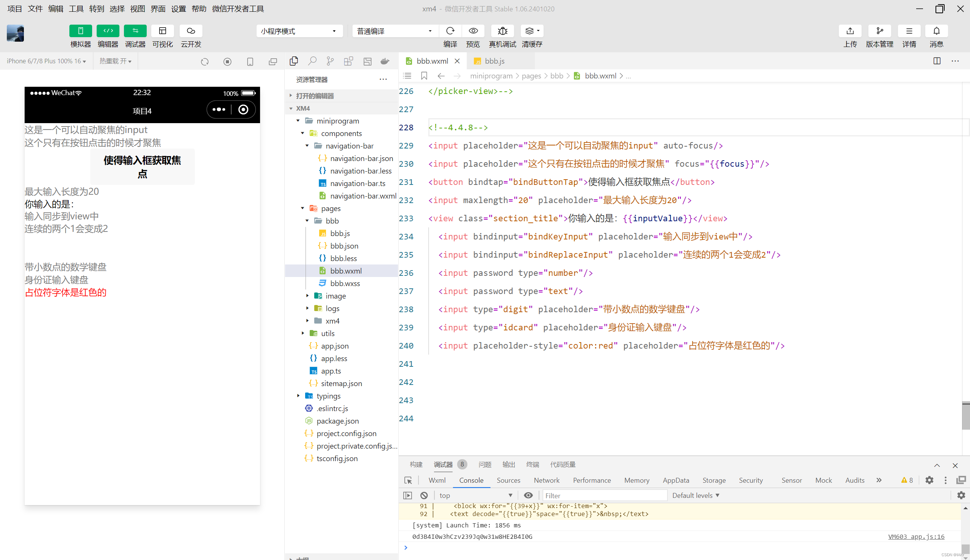Click the 上传 upload icon
The image size is (970, 560).
[850, 31]
